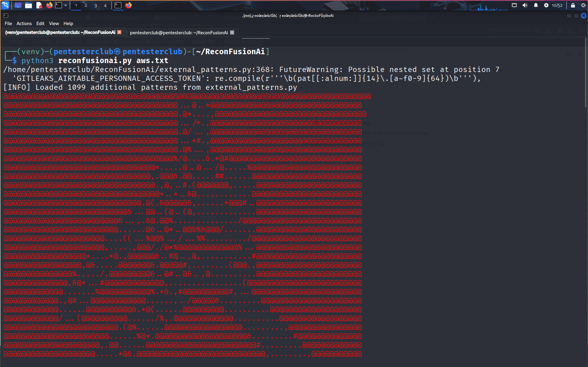This screenshot has height=367, width=588.
Task: Launch the text editor panel icon
Action: coord(39,5)
